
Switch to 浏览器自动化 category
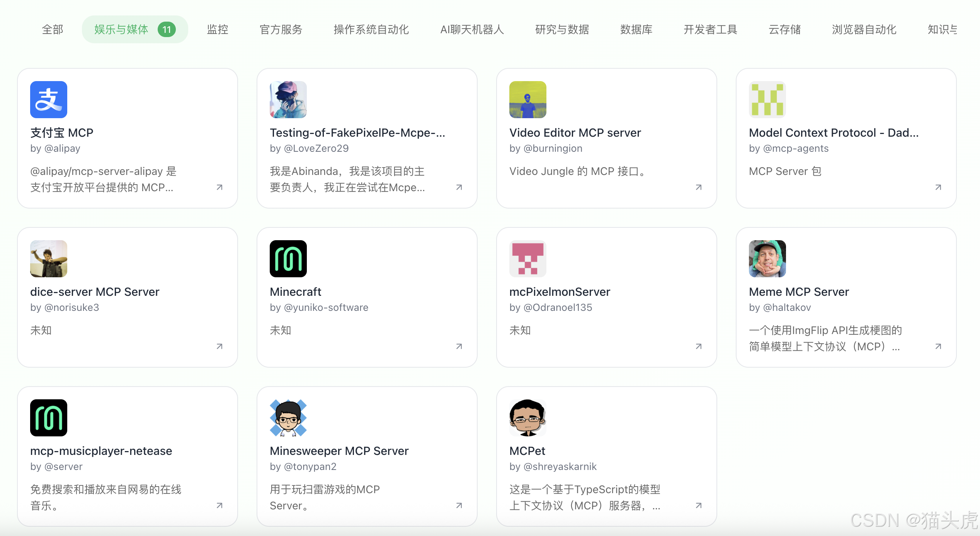pyautogui.click(x=864, y=29)
